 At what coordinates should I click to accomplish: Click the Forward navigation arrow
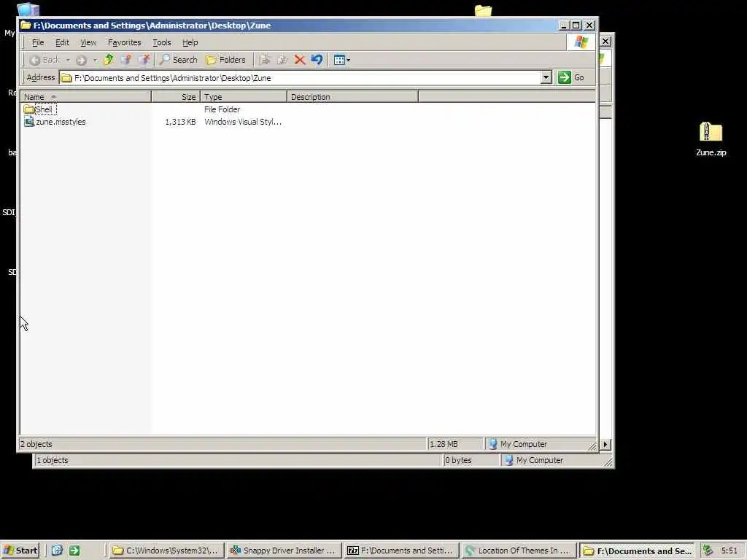[x=82, y=60]
